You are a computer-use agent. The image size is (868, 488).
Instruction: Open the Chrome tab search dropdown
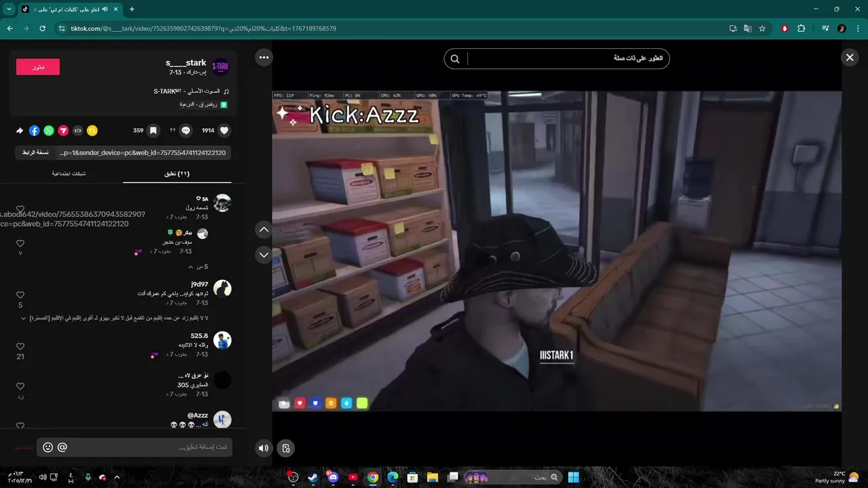9,9
